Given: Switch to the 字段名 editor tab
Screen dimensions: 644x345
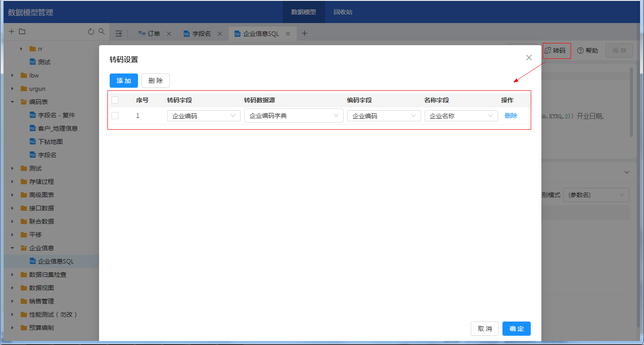Looking at the screenshot, I should pyautogui.click(x=201, y=34).
